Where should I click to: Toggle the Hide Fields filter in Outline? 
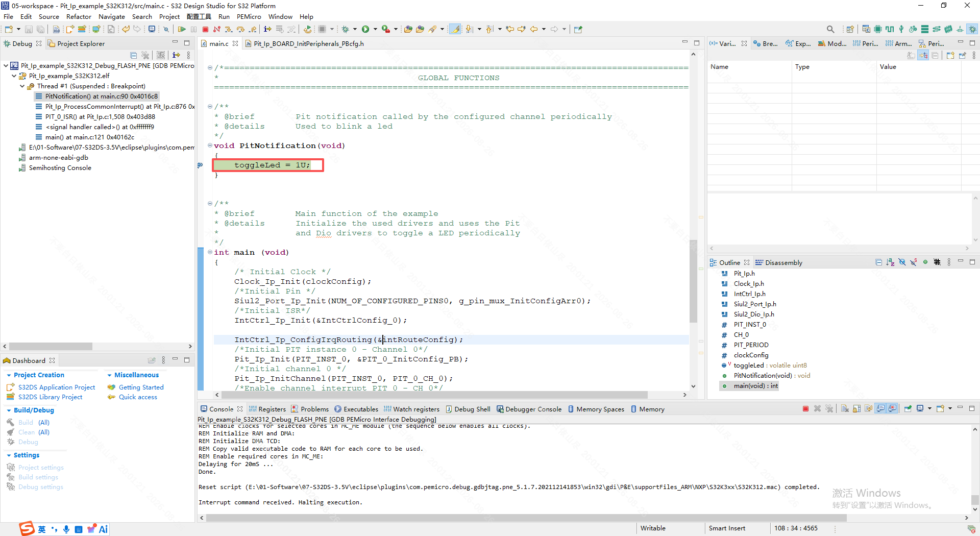click(902, 262)
